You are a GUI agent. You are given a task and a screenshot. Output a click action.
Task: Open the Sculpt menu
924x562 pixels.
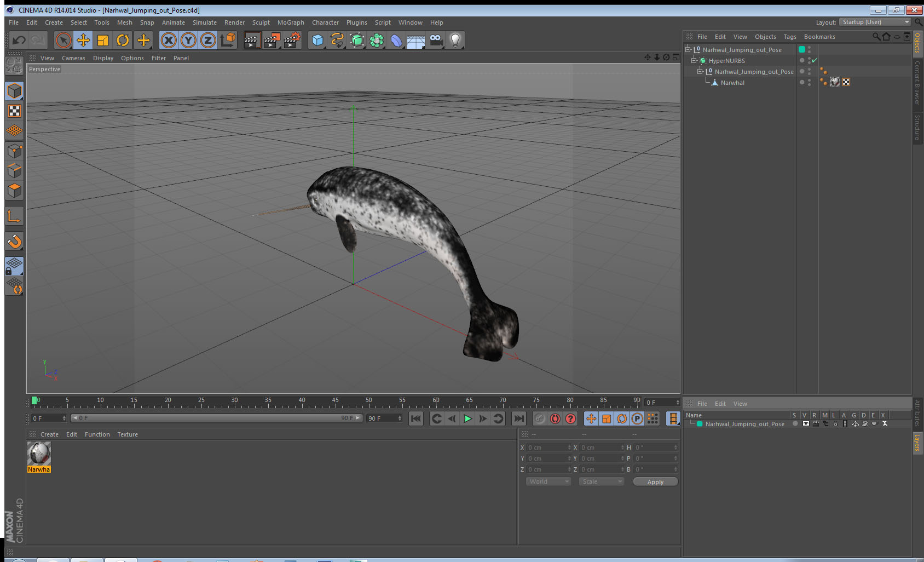[x=261, y=22]
